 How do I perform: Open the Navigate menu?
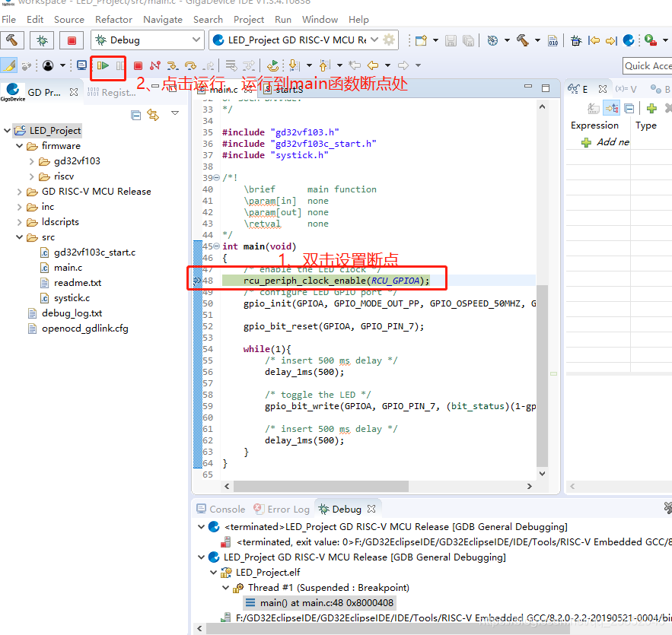[163, 20]
